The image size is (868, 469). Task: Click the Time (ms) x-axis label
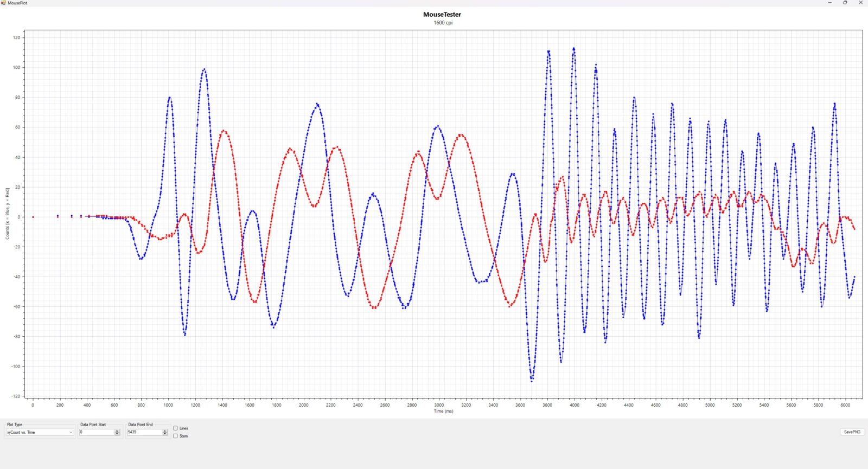[x=443, y=411]
